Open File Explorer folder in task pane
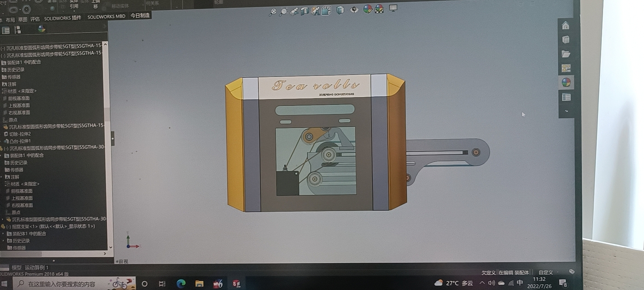The height and width of the screenshot is (290, 644). (566, 54)
